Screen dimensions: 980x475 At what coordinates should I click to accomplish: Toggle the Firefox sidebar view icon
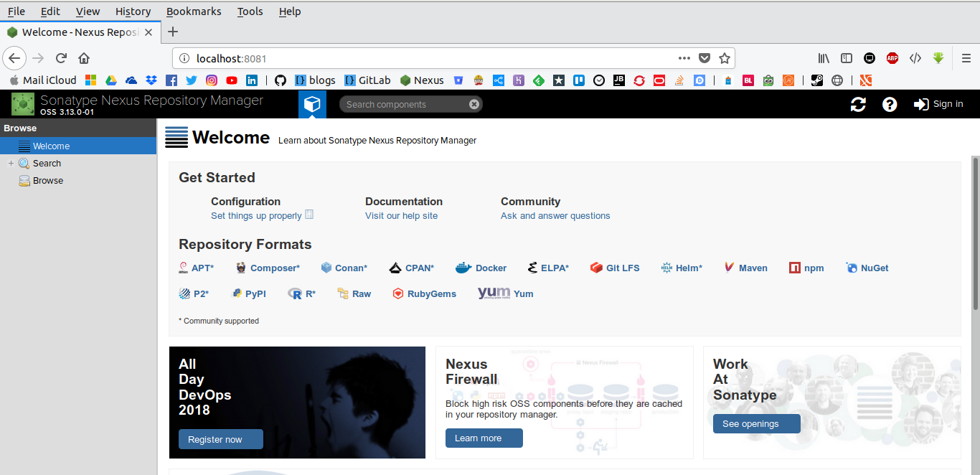click(847, 58)
